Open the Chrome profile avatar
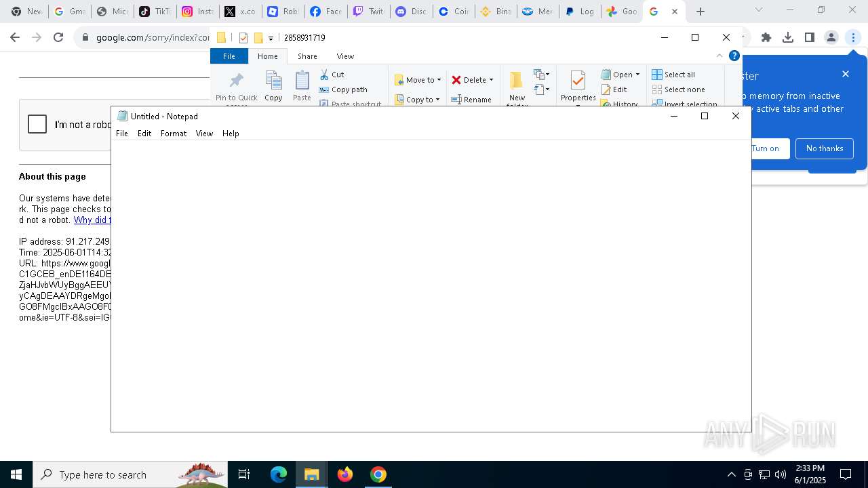The height and width of the screenshot is (488, 868). [x=831, y=37]
